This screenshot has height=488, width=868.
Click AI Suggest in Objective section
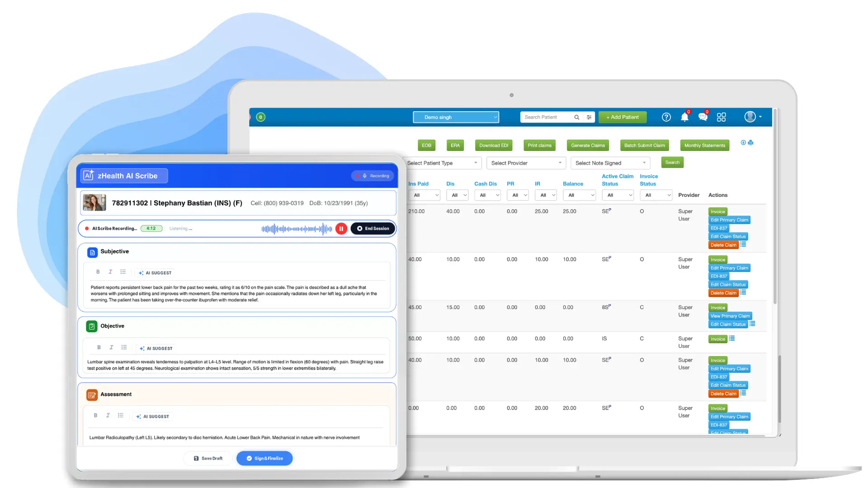pos(156,348)
